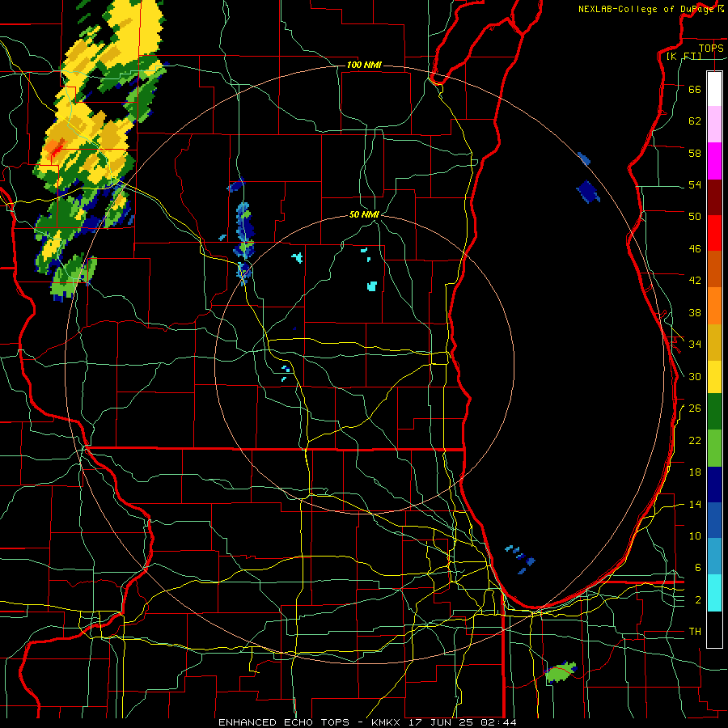Click the Enhanced Echo Tops KMKX timestamp caption

(x=367, y=722)
